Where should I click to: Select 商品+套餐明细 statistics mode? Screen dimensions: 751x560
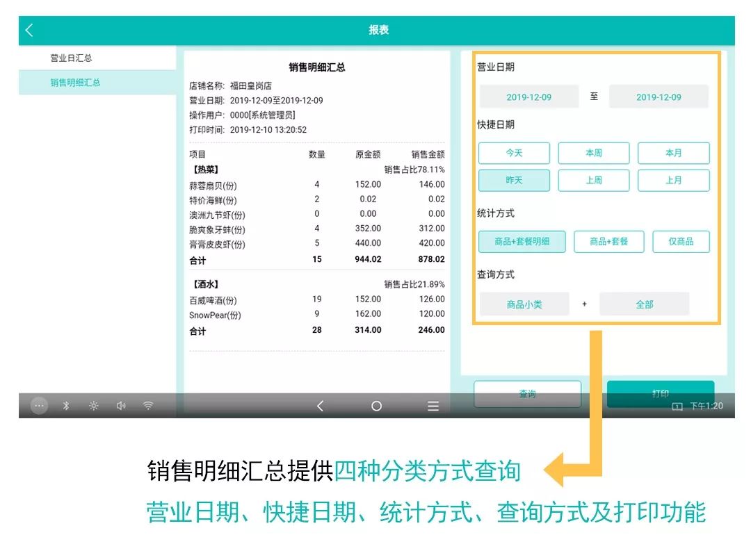click(x=522, y=241)
